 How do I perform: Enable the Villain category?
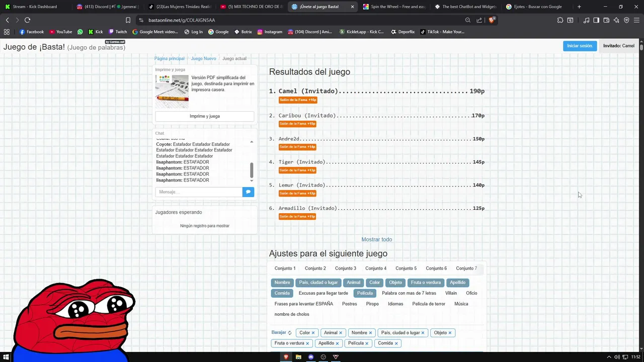[x=451, y=293]
